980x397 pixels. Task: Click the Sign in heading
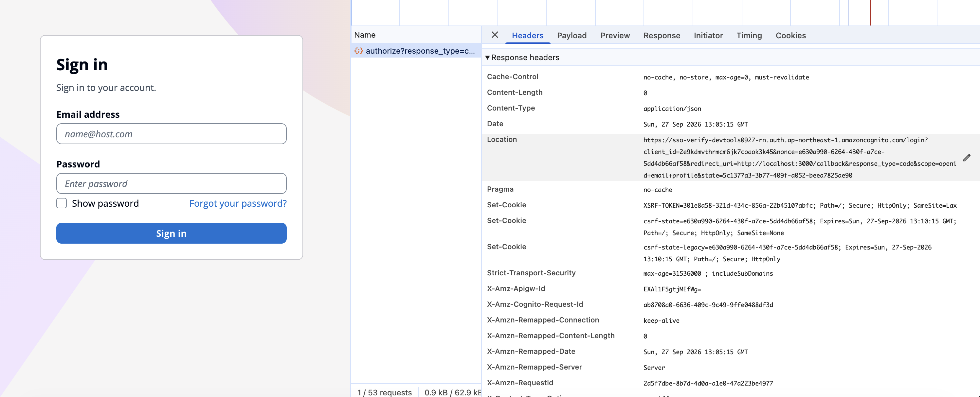coord(82,64)
